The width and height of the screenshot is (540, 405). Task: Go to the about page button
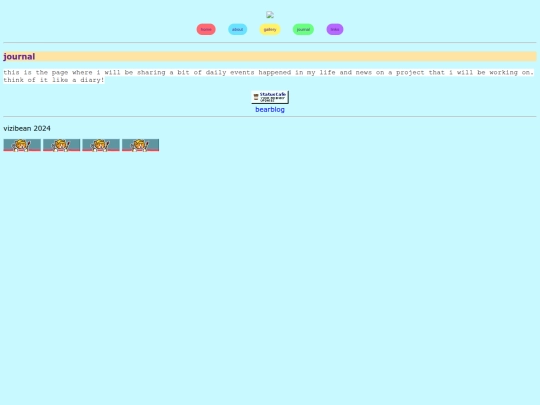tap(237, 29)
